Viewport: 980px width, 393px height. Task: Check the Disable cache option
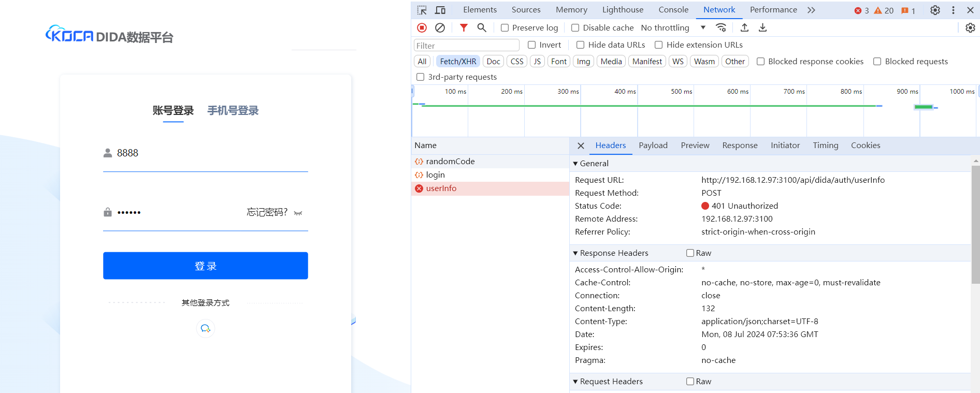(x=575, y=28)
